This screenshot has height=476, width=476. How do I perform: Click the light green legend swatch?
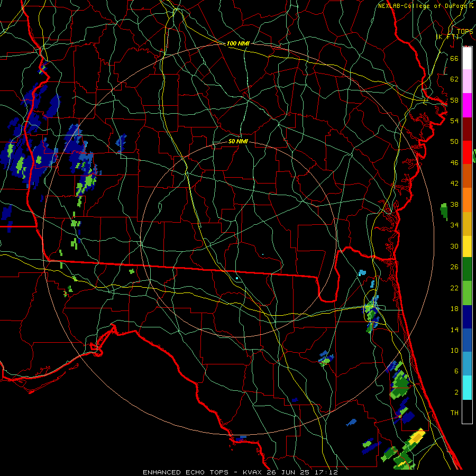[x=467, y=293]
